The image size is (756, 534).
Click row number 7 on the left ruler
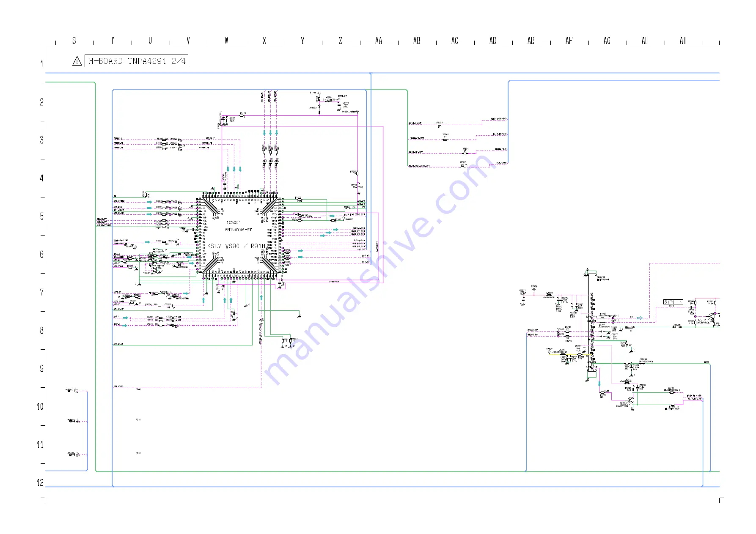pos(41,293)
